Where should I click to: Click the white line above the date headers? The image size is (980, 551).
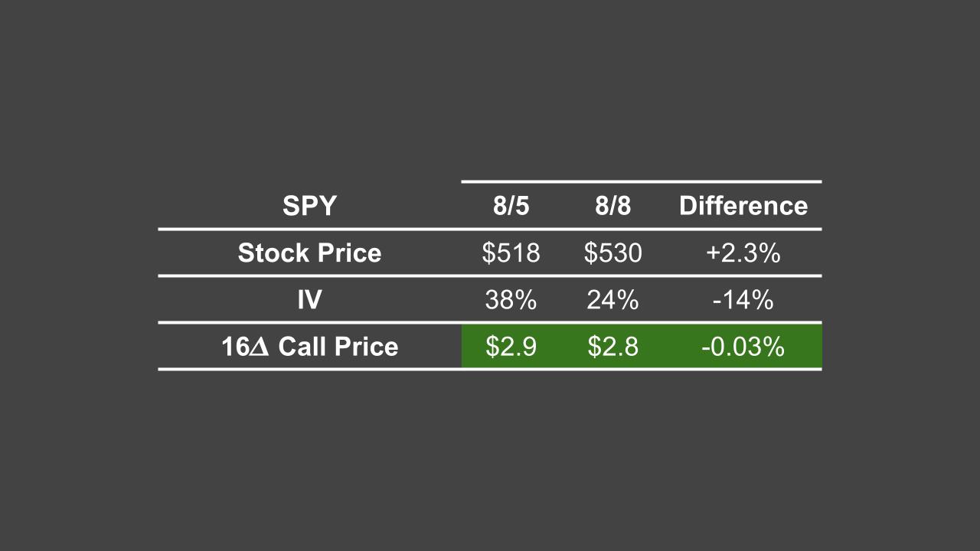pyautogui.click(x=641, y=181)
